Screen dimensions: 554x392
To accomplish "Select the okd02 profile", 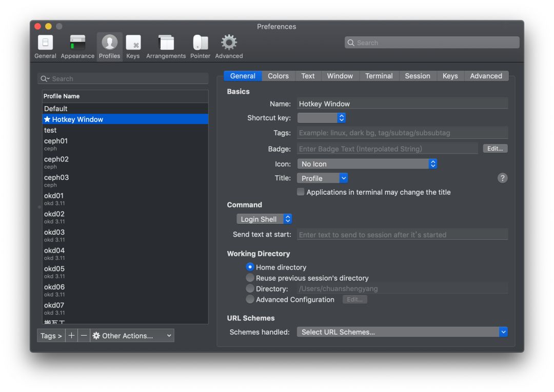I will point(125,217).
